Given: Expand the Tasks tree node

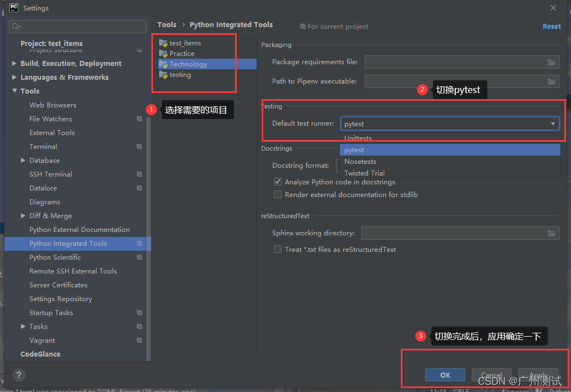Looking at the screenshot, I should [x=23, y=327].
